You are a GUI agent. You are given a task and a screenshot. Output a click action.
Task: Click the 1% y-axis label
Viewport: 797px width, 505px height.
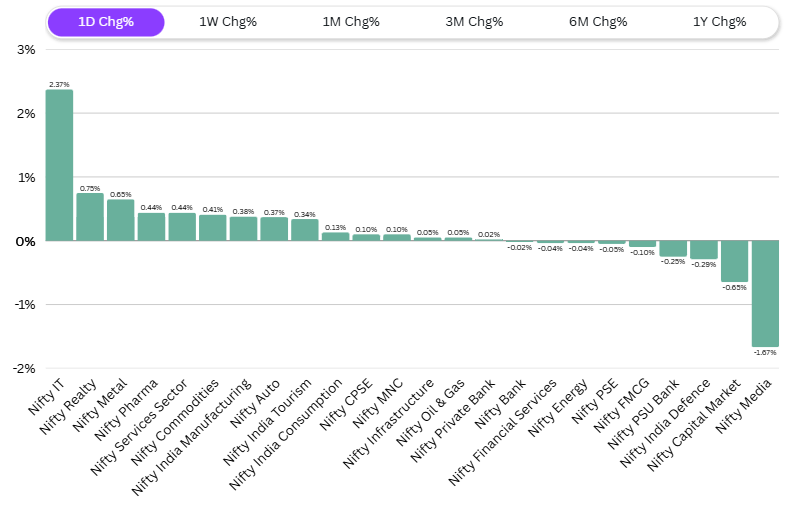pyautogui.click(x=26, y=178)
